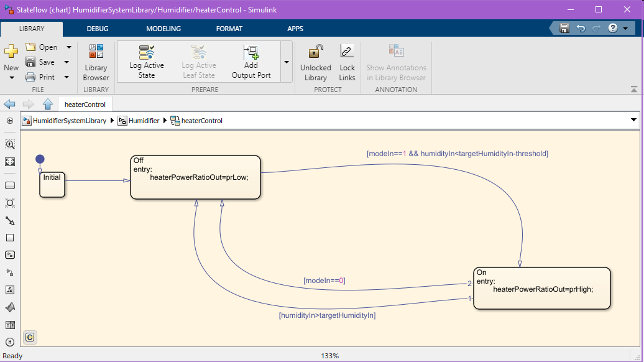Image resolution: width=644 pixels, height=362 pixels.
Task: Expand the Prepare gallery dropdown arrow
Action: (286, 62)
